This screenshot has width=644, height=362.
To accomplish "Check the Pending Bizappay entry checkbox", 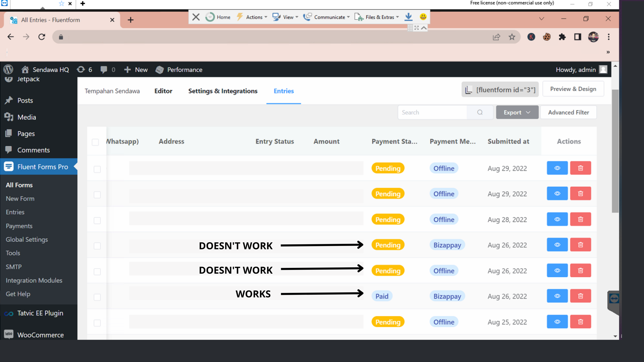I will coord(97,246).
